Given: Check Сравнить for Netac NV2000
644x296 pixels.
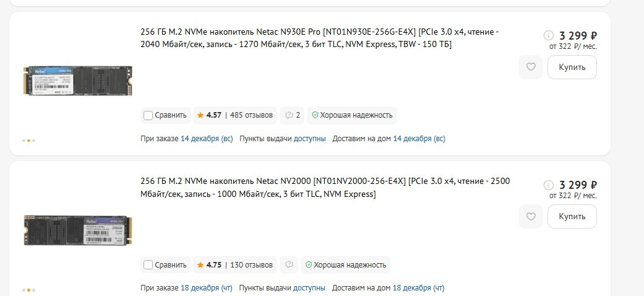Looking at the screenshot, I should 148,265.
